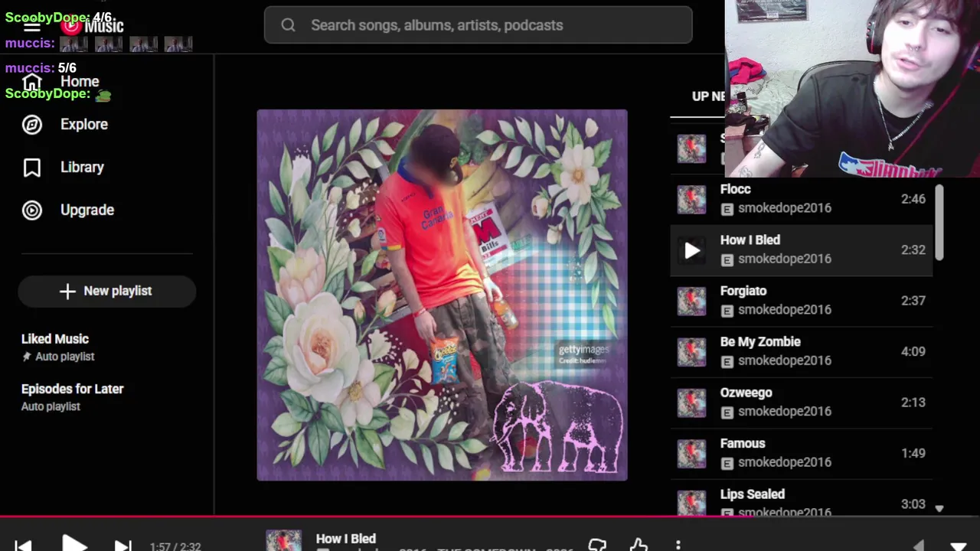Click Be My Zombie track thumbnail
Image resolution: width=980 pixels, height=551 pixels.
pos(691,351)
